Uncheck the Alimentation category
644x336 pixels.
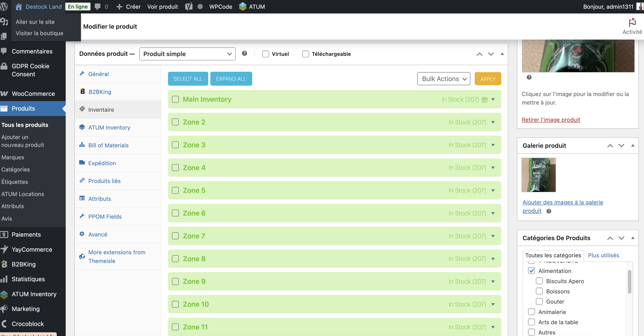coord(531,271)
